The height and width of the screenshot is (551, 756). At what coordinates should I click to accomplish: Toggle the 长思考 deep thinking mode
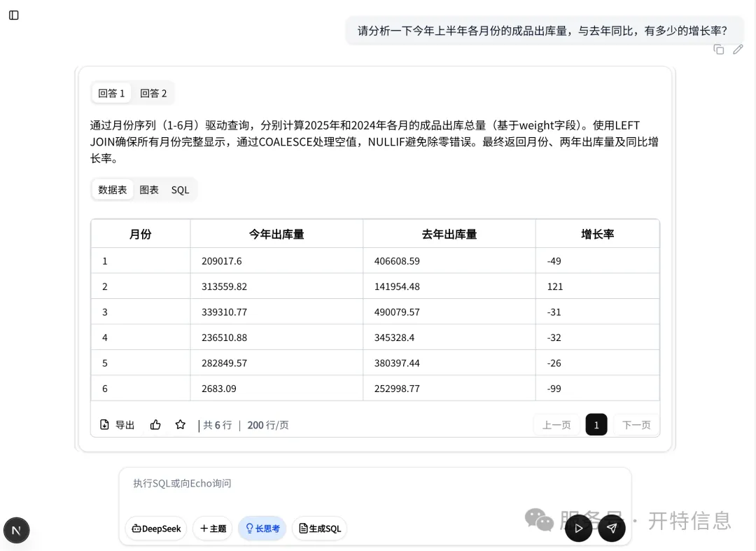pos(262,529)
